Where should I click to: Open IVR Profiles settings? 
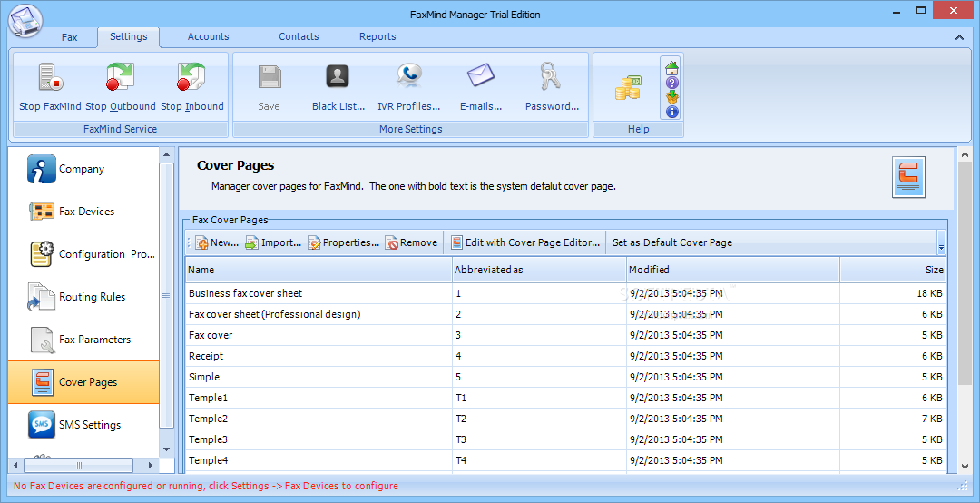point(408,87)
